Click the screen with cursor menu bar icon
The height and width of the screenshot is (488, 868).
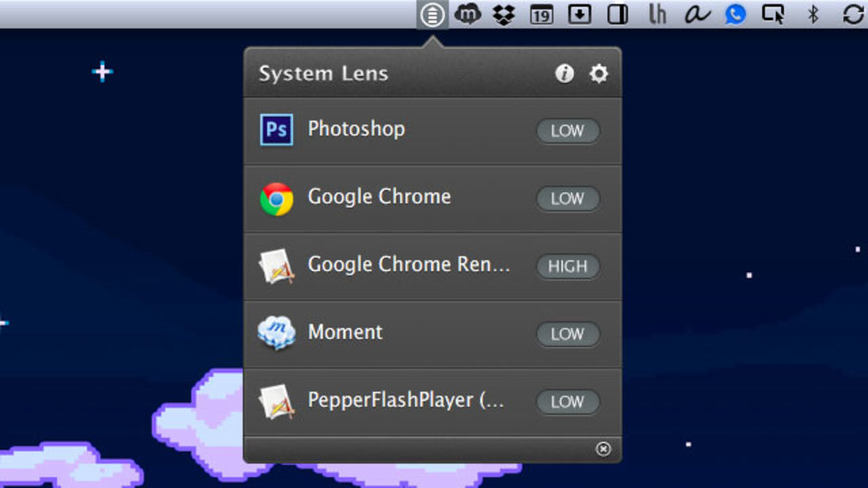coord(773,14)
